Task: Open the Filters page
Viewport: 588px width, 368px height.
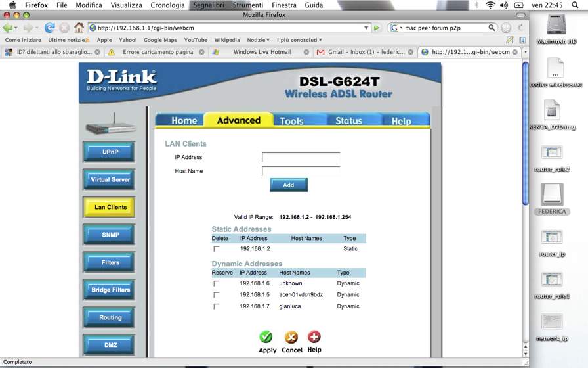Action: click(x=110, y=262)
